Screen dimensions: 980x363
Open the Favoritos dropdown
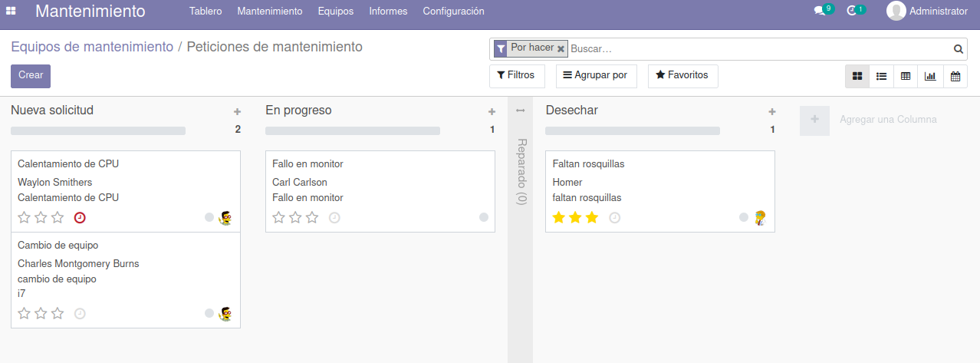[x=682, y=76]
